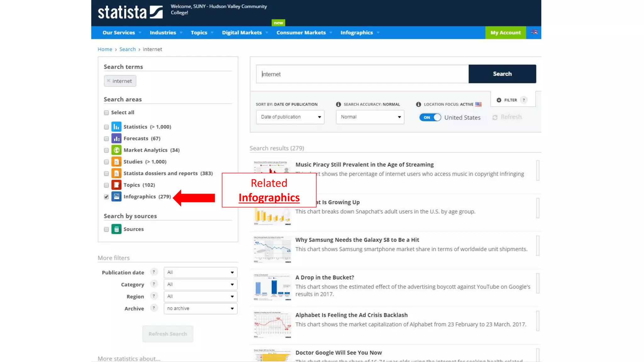Click the Statistics bar chart icon
644x362 pixels.
click(x=116, y=127)
